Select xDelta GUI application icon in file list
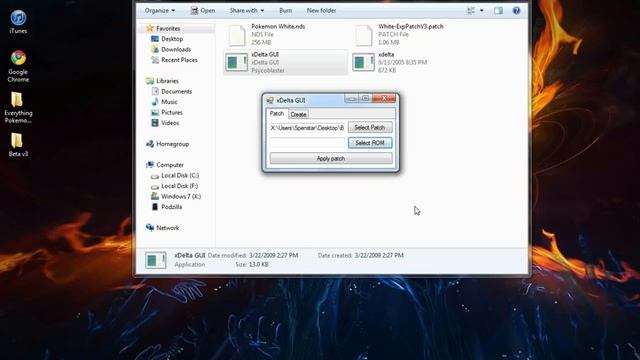 pyautogui.click(x=236, y=62)
